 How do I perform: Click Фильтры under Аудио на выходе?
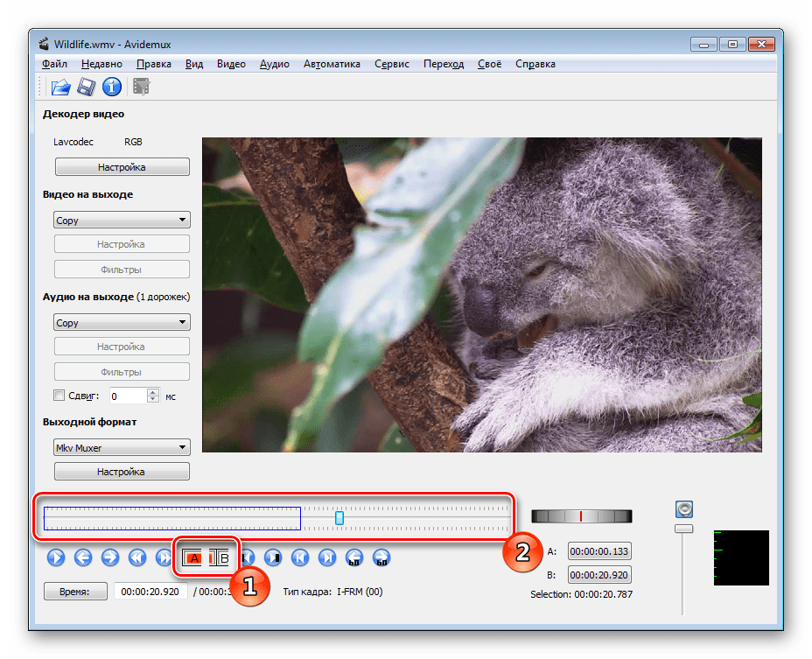coord(122,372)
